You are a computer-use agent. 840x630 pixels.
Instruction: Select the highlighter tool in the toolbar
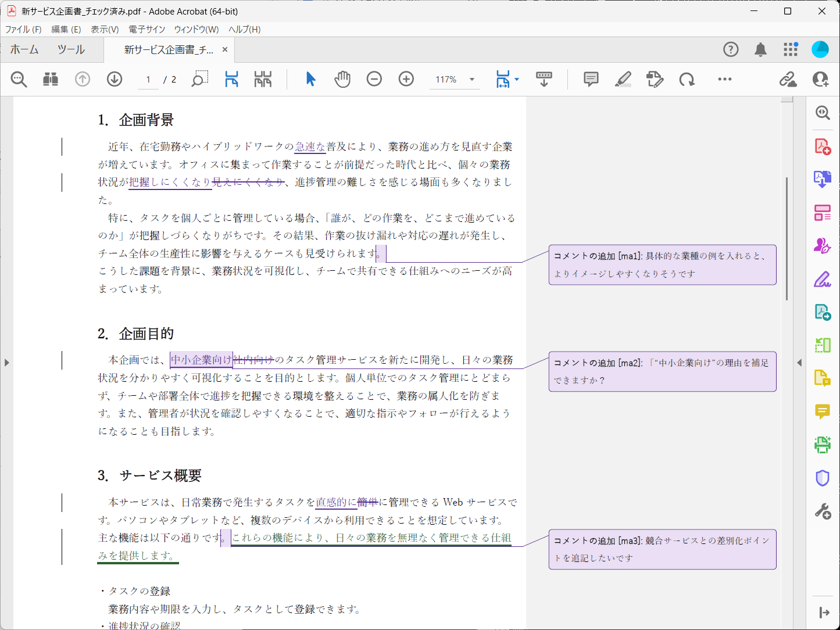coord(623,79)
